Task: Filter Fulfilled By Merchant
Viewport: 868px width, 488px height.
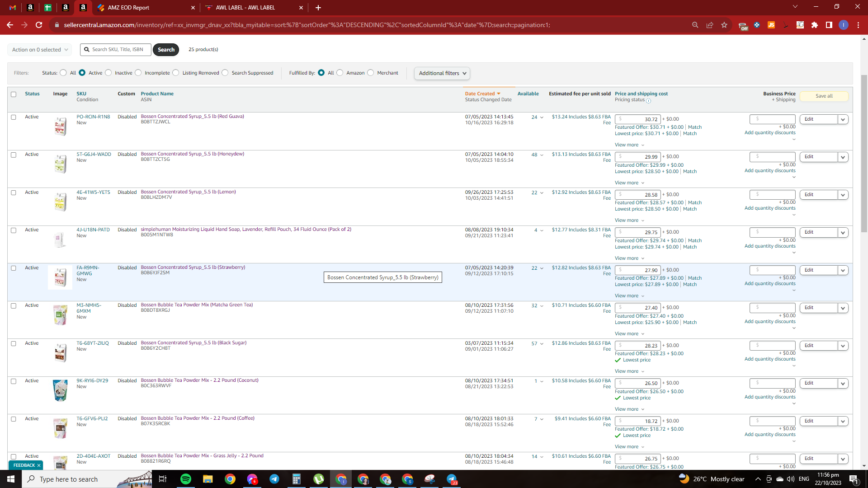Action: [x=371, y=73]
